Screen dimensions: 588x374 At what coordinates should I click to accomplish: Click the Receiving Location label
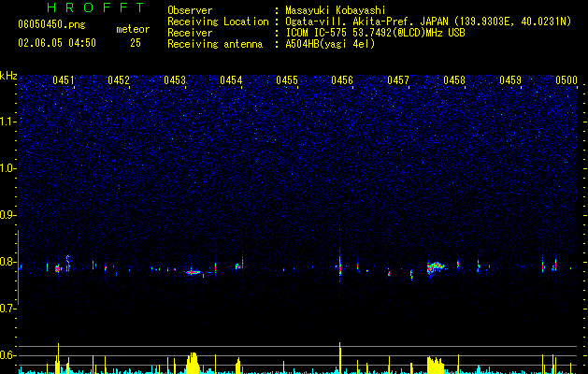[x=218, y=22]
